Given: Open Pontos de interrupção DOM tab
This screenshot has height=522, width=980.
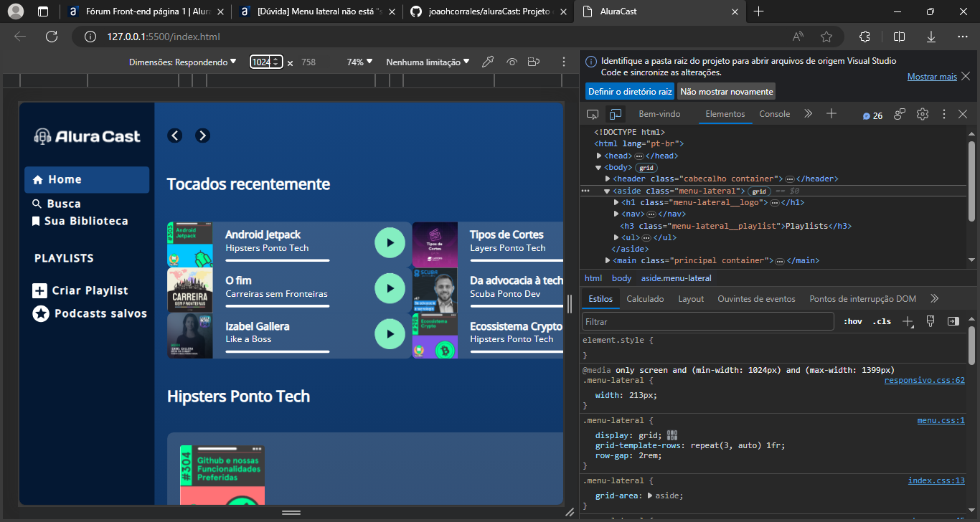Looking at the screenshot, I should [x=862, y=299].
